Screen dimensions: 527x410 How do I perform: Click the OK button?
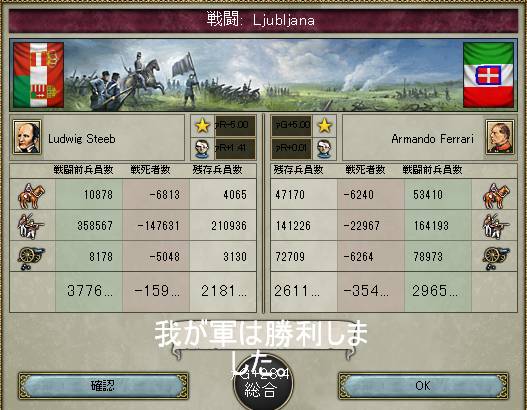423,386
